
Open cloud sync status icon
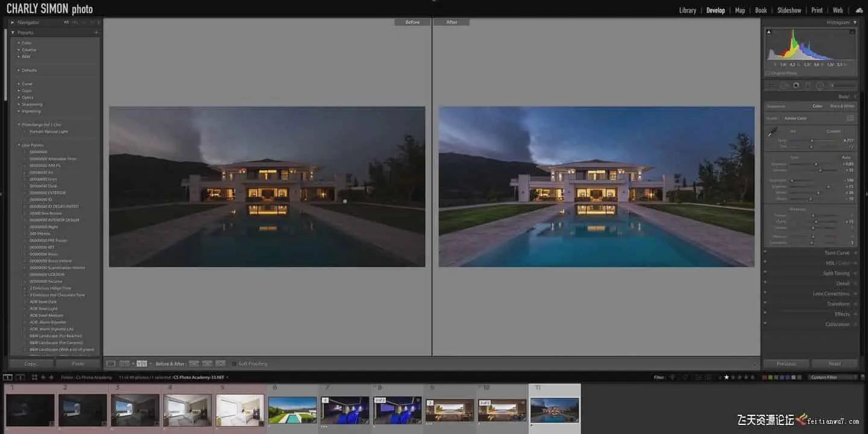tap(859, 10)
